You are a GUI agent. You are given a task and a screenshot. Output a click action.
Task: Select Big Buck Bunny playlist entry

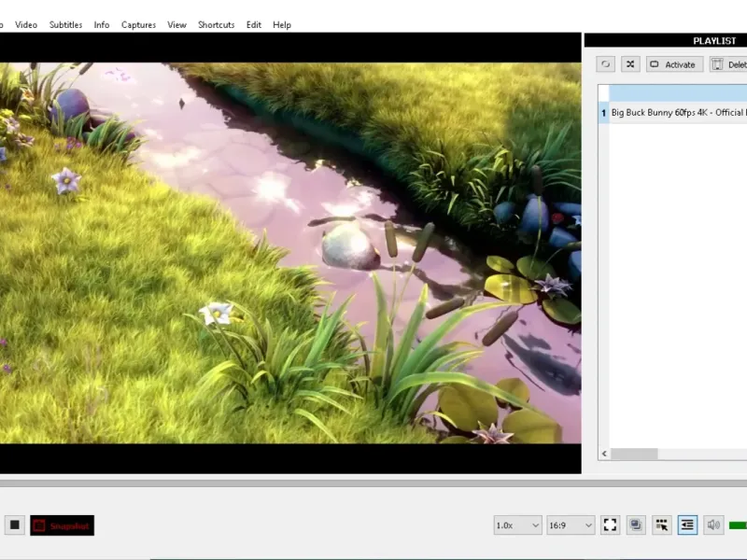point(678,113)
